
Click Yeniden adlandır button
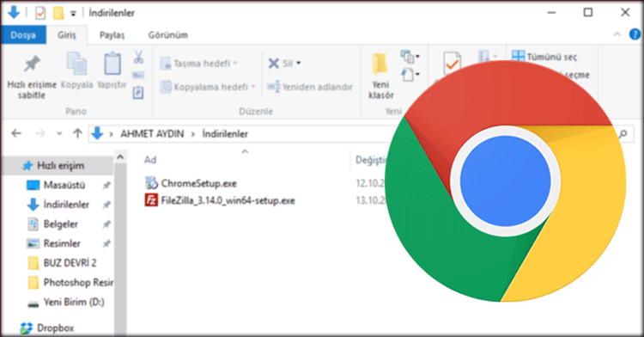tap(310, 87)
